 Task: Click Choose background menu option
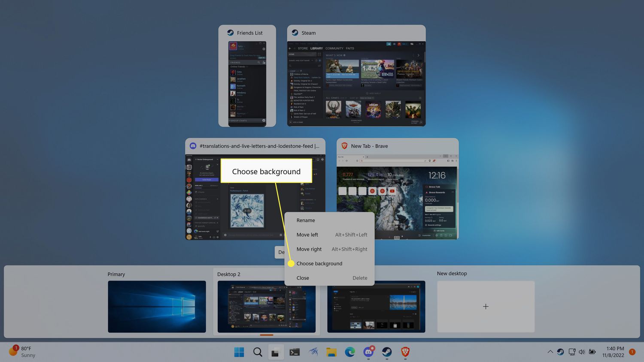click(319, 264)
